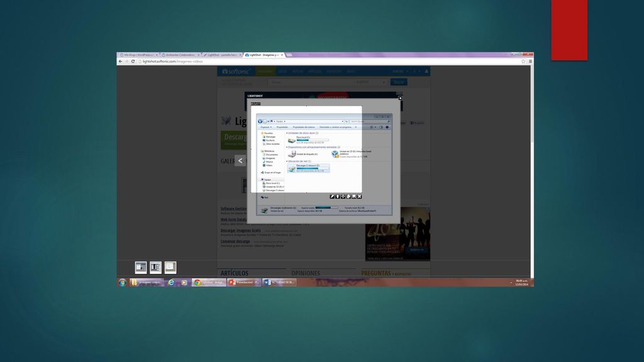Open a new Chrome tab
This screenshot has height=362, width=644.
point(289,55)
